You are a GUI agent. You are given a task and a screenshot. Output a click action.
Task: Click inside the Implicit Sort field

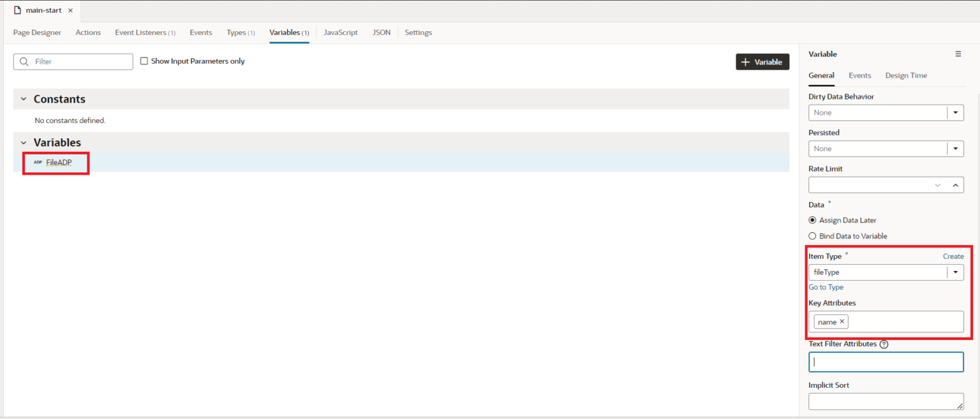[x=886, y=401]
